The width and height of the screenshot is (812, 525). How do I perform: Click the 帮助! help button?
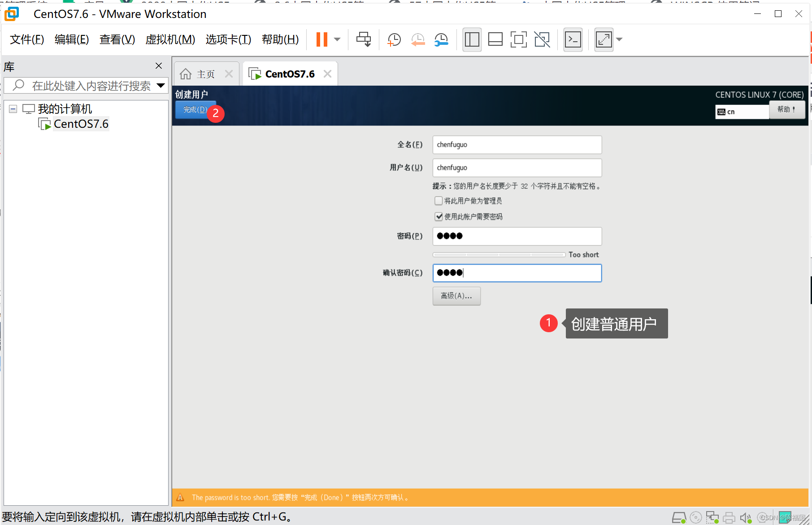(x=787, y=109)
